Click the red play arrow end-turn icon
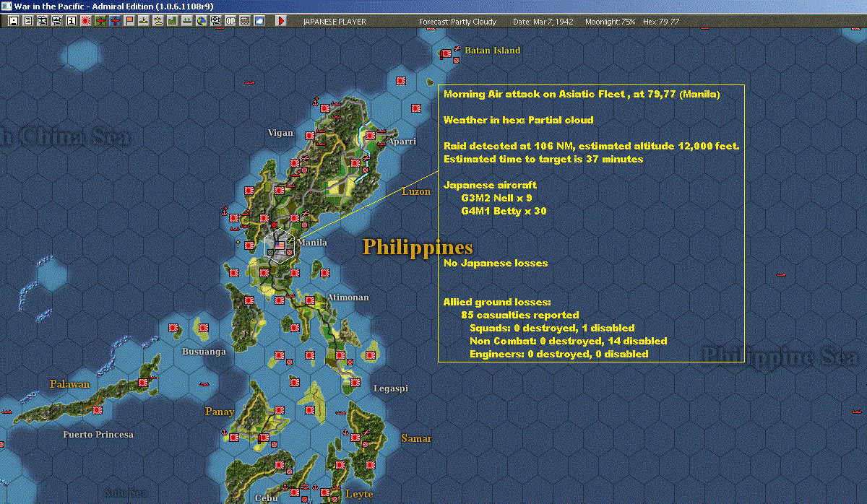The image size is (867, 504). pos(281,21)
